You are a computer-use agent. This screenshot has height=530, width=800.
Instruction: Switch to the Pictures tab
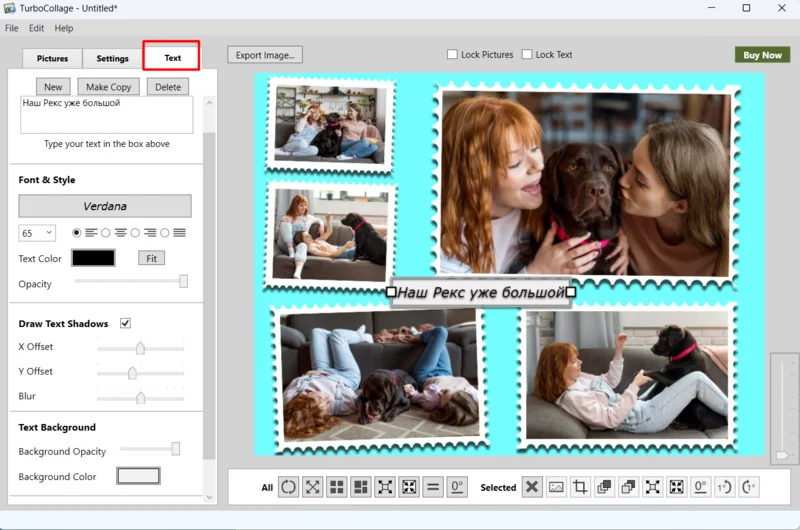click(53, 59)
